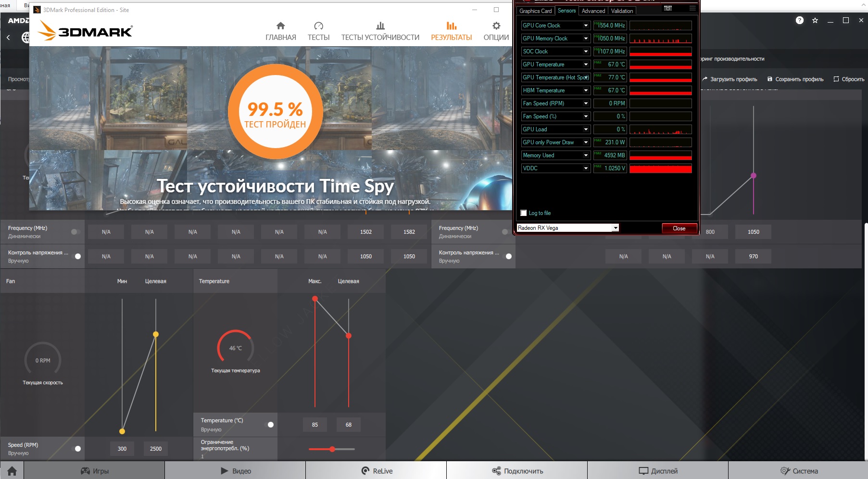
Task: Expand the SOC Clock sensor dropdown
Action: 586,51
